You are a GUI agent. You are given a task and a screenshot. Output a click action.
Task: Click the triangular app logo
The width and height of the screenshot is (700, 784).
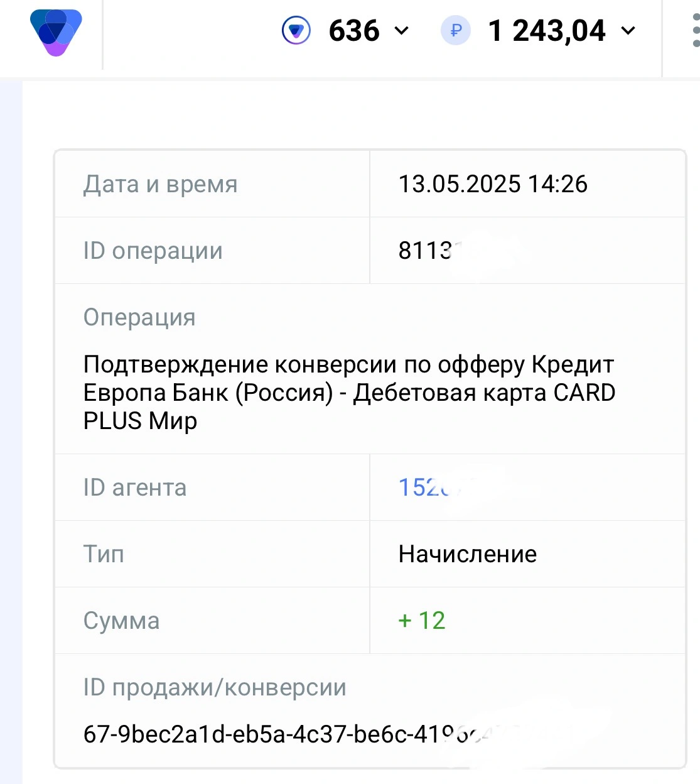56,32
